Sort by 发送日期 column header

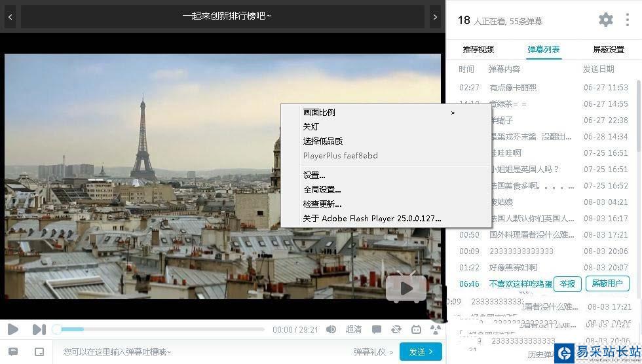598,69
